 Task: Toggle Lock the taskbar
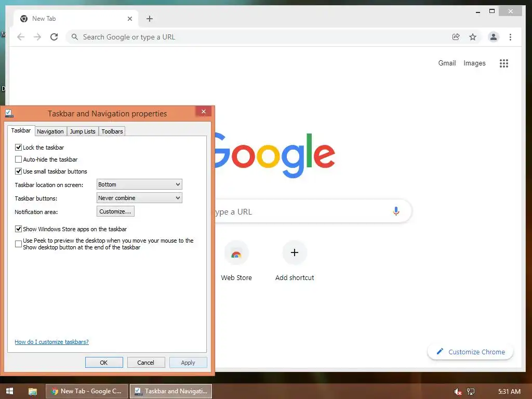click(18, 147)
